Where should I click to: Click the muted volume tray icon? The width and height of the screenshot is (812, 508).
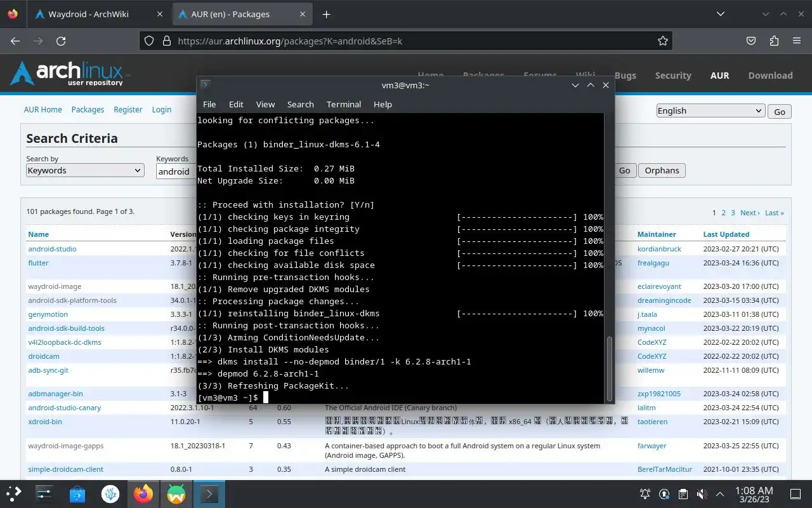click(702, 494)
